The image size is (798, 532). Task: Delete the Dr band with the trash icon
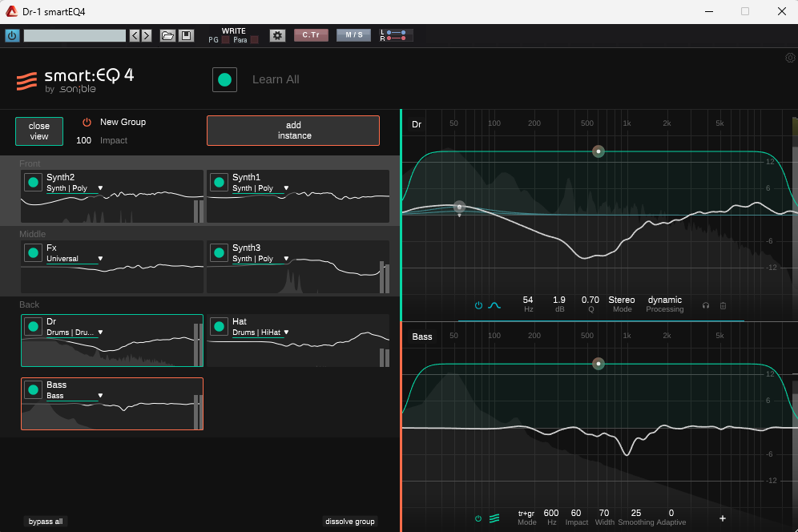point(723,305)
